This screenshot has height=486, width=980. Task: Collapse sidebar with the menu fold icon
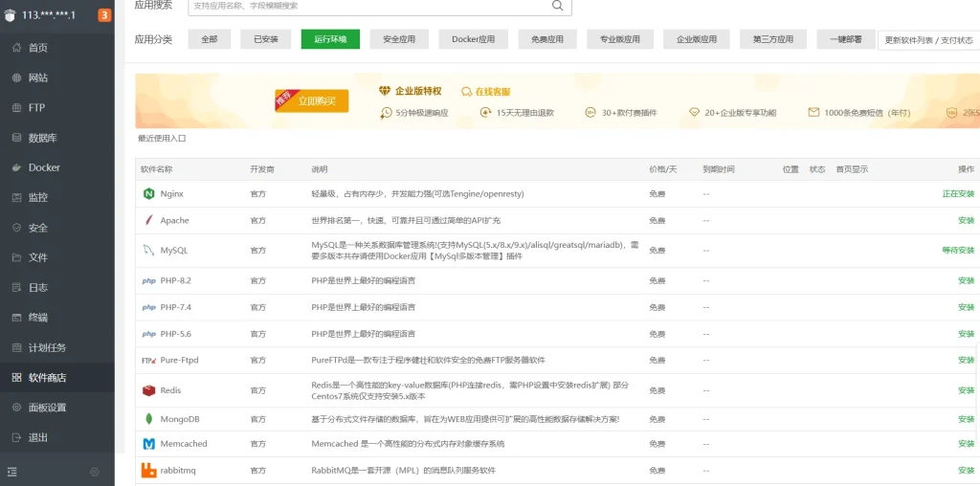point(12,473)
